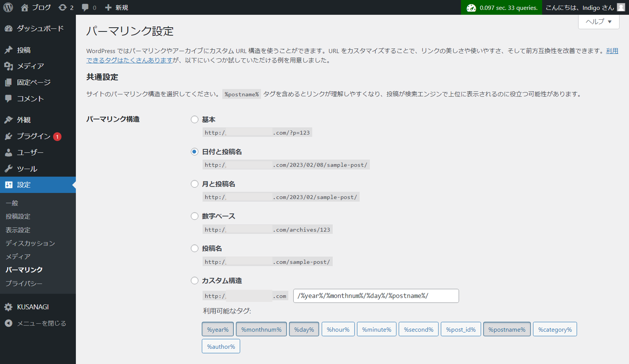
Task: Enable the カスタム構造 radio button
Action: coord(194,281)
